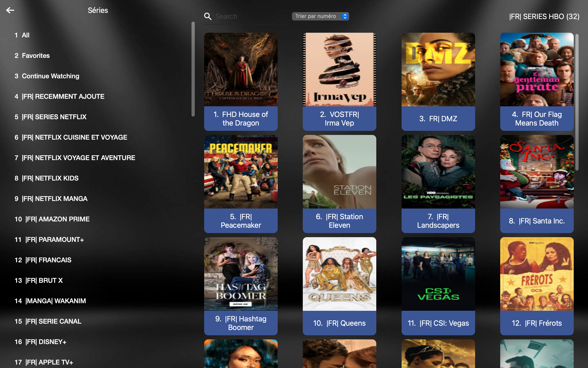The image size is (588, 368).
Task: Click title '9. |FR| Hashtag Boomer'
Action: click(241, 323)
